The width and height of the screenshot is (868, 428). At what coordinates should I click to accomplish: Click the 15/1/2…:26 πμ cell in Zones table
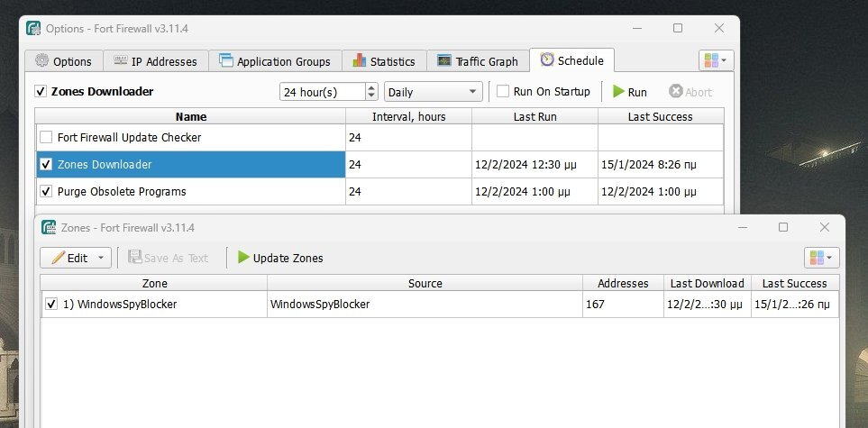point(794,304)
